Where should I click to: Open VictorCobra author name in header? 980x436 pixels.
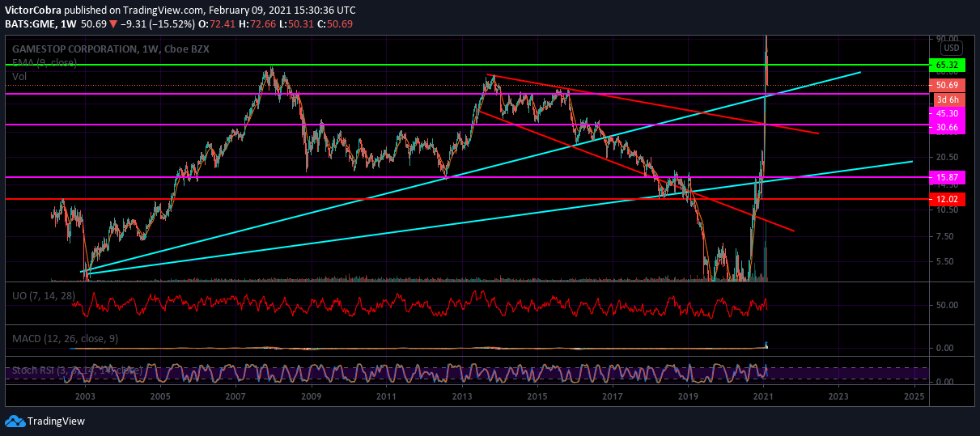(x=32, y=11)
